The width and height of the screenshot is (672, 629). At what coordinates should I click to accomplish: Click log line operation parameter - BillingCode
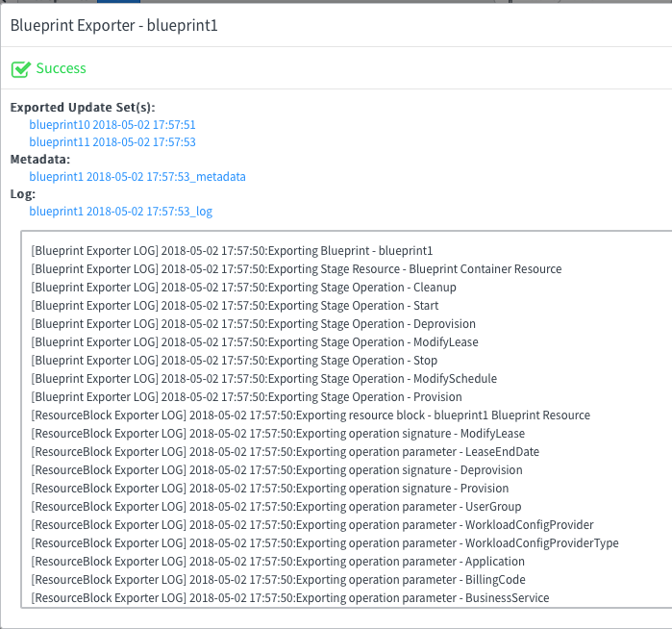click(x=278, y=580)
